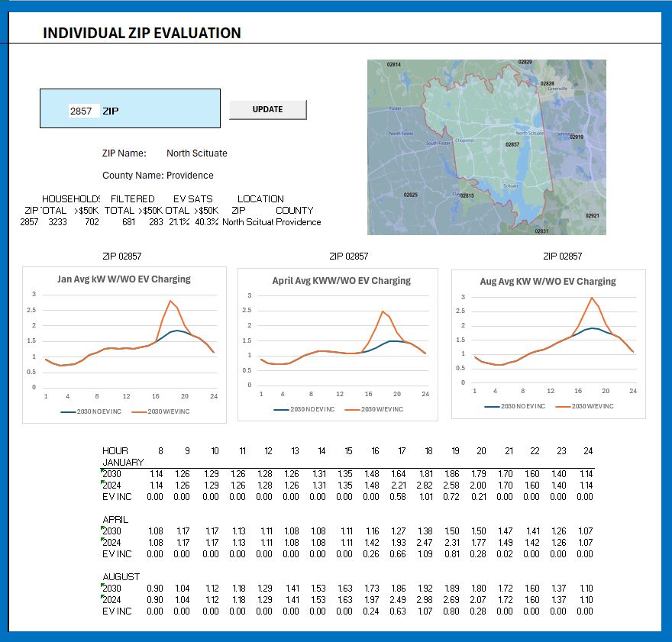
Task: Select the HOUR row label in the table
Action: (x=115, y=451)
